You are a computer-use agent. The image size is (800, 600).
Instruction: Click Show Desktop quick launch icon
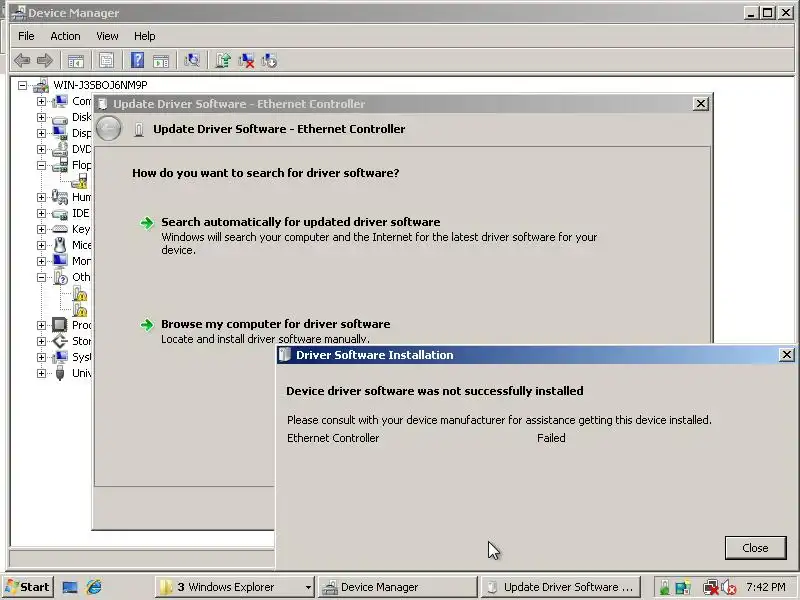click(x=70, y=587)
